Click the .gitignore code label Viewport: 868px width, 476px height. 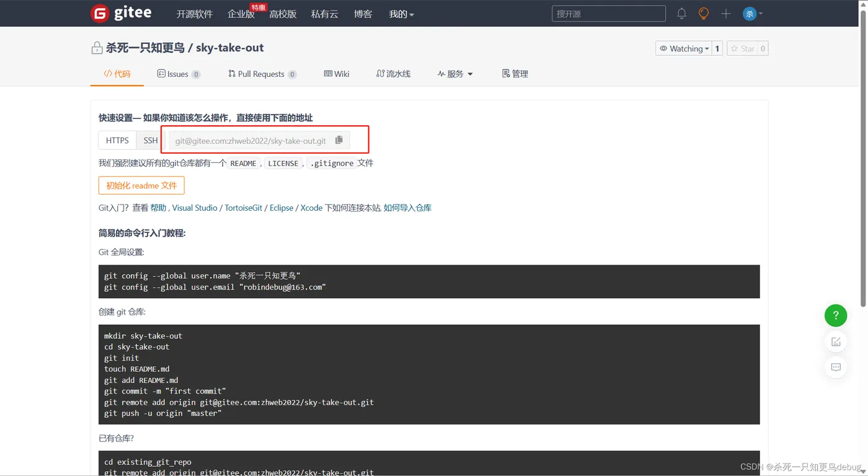tap(332, 163)
